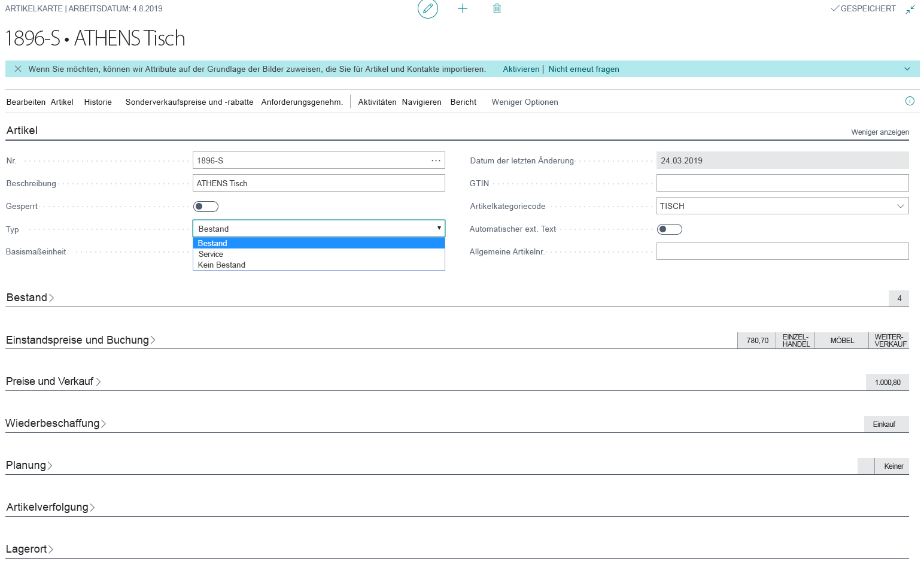Screen dimensions: 924x567
Task: Click the MÖBEL summary value
Action: (x=842, y=340)
